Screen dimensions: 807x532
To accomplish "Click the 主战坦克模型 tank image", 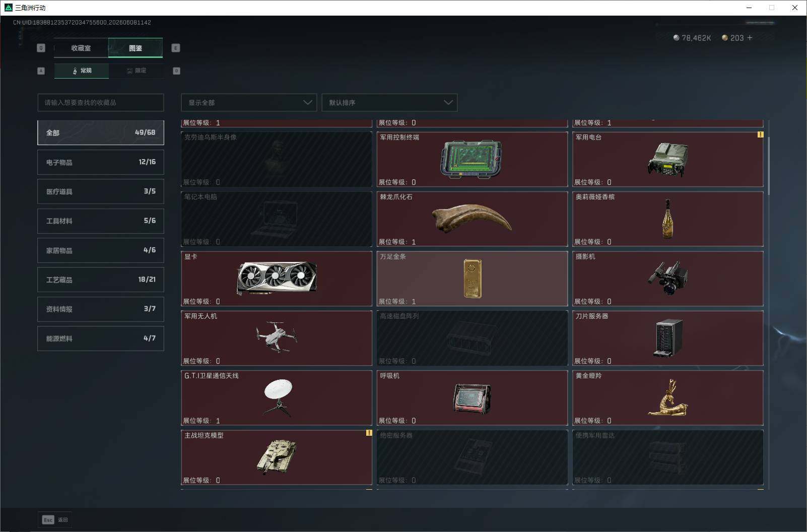I will pos(277,457).
